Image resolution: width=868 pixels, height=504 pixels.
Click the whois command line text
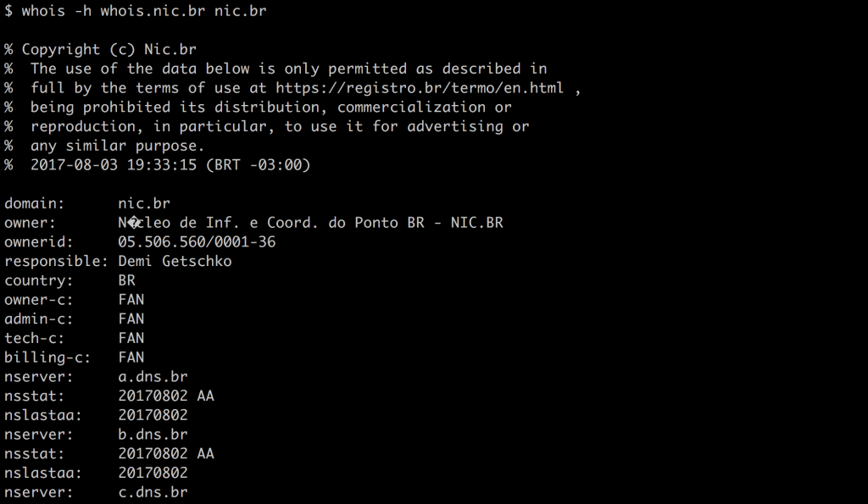[135, 11]
